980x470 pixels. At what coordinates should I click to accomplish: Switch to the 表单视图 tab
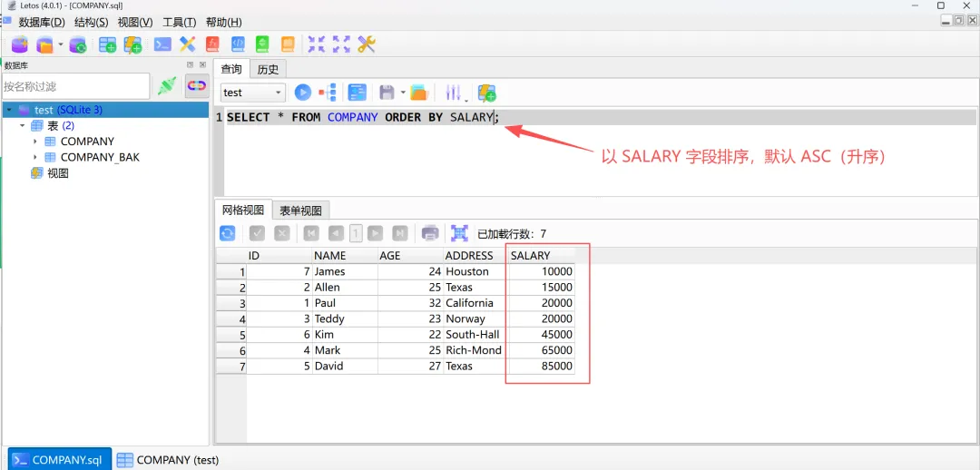(300, 210)
